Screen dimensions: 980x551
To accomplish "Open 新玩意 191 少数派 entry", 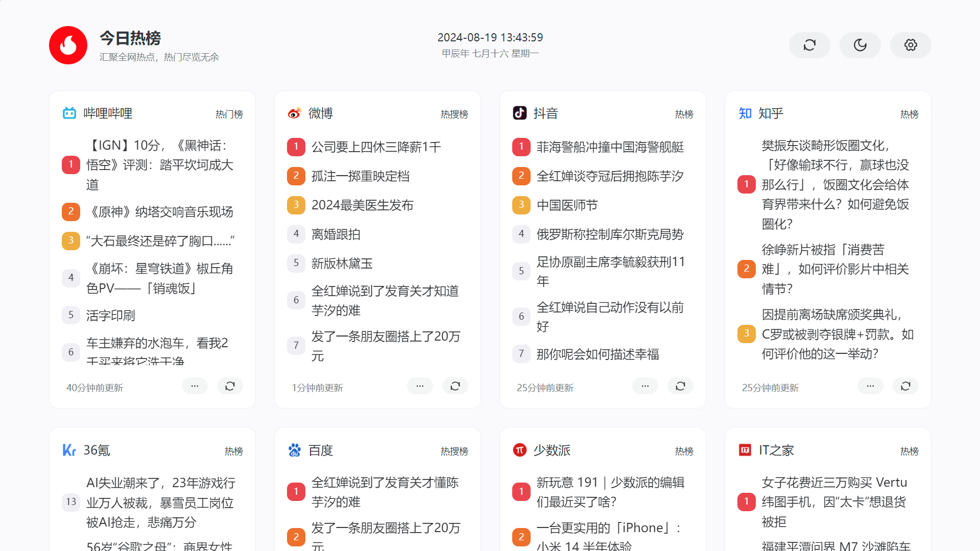I will pos(611,492).
